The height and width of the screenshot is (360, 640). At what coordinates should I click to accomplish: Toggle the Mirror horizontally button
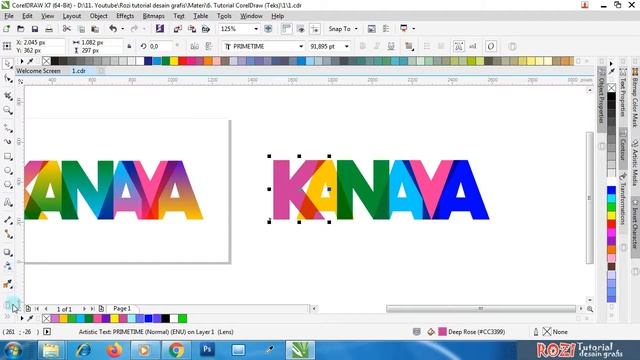coord(195,47)
